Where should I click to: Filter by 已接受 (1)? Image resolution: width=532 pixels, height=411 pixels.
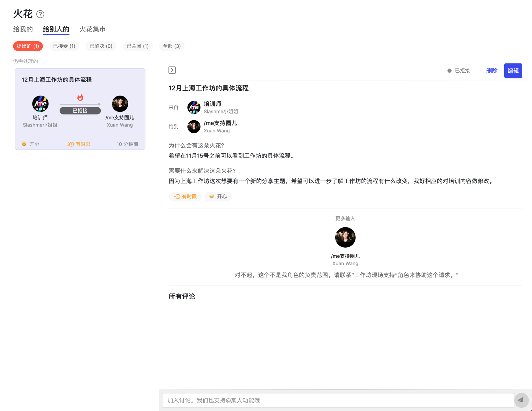pos(64,46)
